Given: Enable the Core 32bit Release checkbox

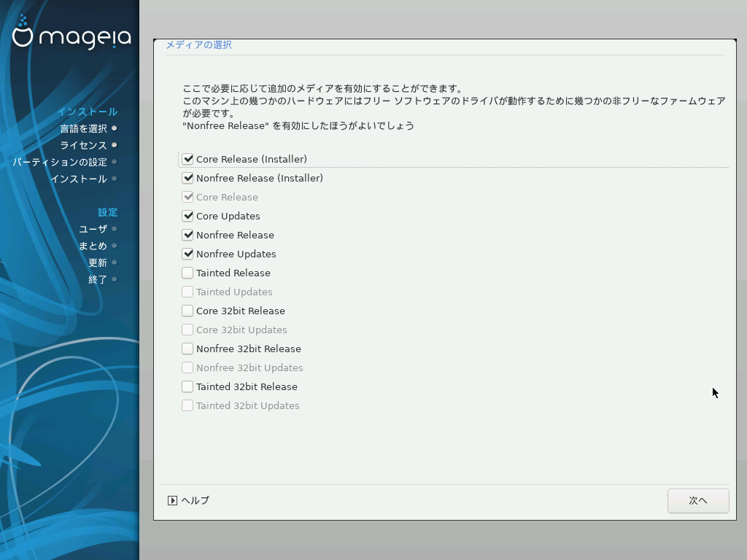Looking at the screenshot, I should 187,311.
